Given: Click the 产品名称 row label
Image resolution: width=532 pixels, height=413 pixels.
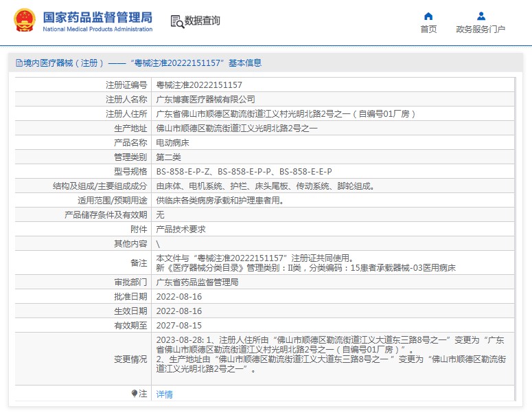Looking at the screenshot, I should (130, 143).
